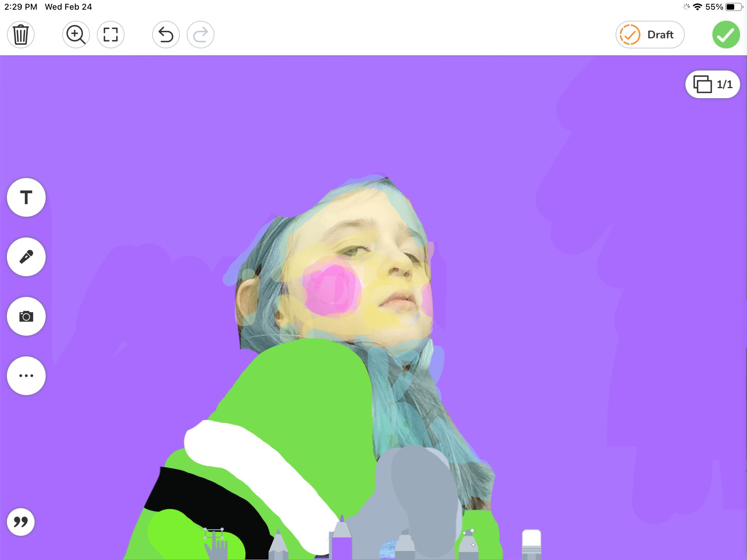This screenshot has width=747, height=560.
Task: Choose the sparkle glow pen
Action: click(468, 545)
